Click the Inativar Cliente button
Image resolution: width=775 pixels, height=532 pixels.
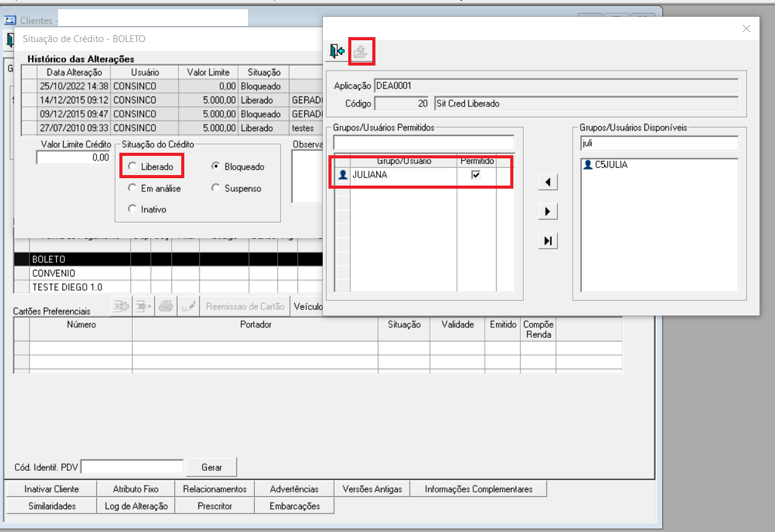(x=51, y=489)
